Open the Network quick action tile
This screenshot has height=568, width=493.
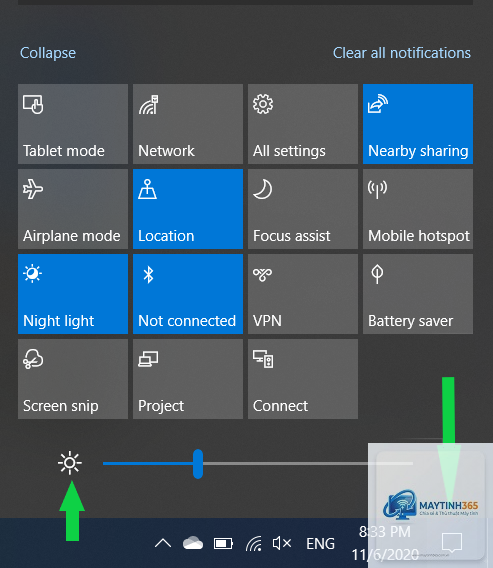tap(188, 124)
